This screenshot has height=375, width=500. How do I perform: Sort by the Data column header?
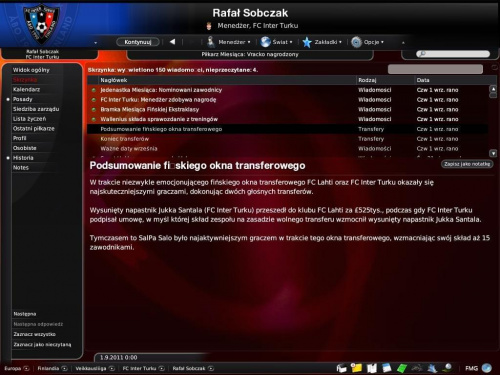[x=455, y=80]
